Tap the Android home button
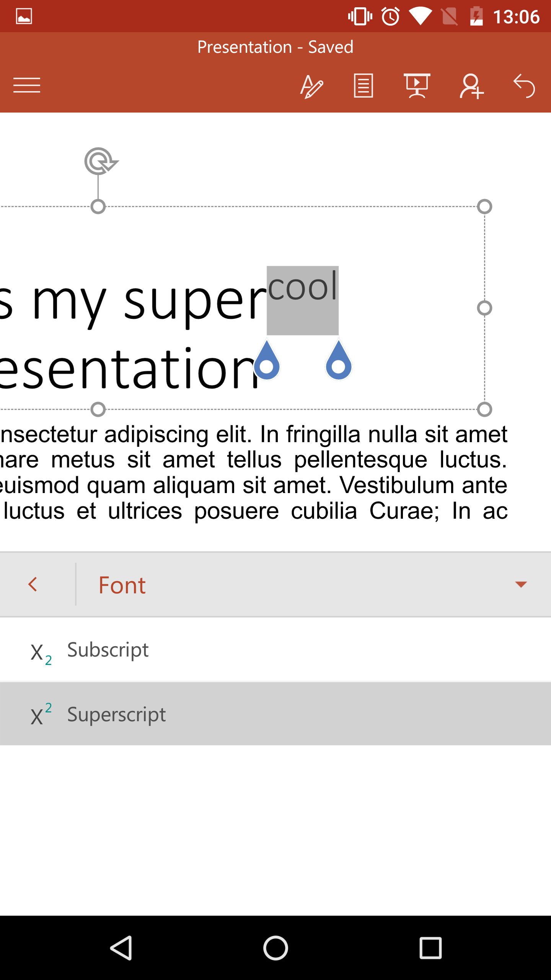Image resolution: width=551 pixels, height=980 pixels. click(x=275, y=948)
